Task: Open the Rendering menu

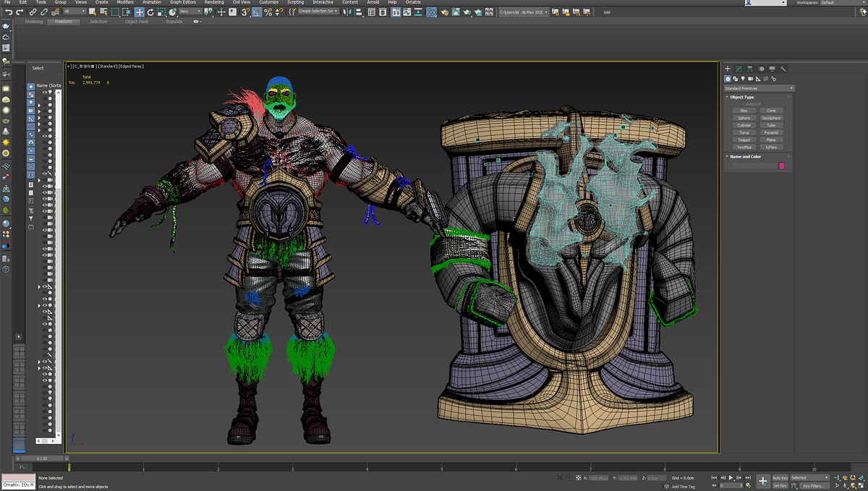Action: [x=214, y=2]
